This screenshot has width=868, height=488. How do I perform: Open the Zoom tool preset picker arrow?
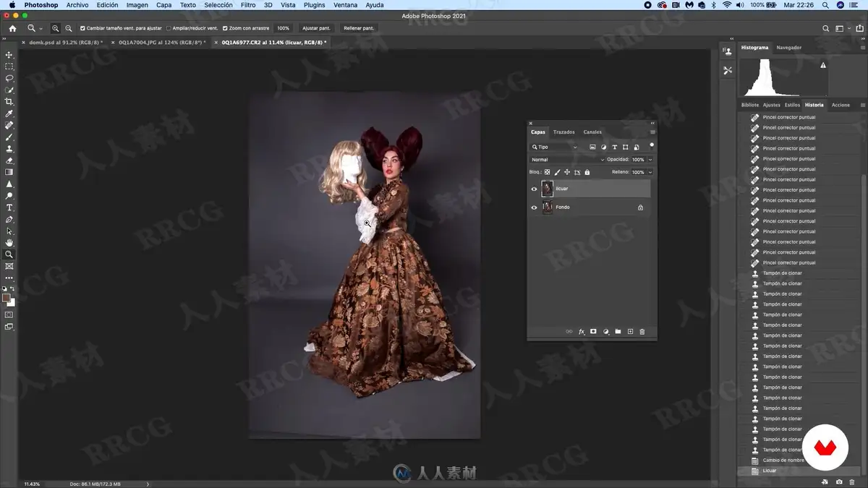(x=41, y=28)
